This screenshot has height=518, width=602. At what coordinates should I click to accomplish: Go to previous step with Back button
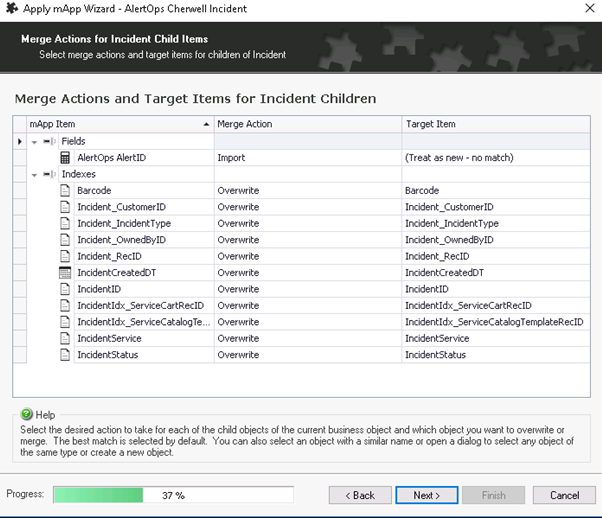pyautogui.click(x=359, y=495)
